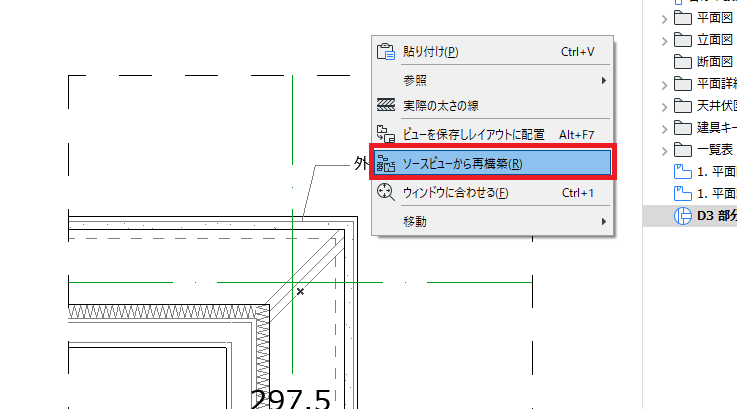The image size is (737, 409).
Task: Click the 断面図 folder icon
Action: tap(682, 62)
